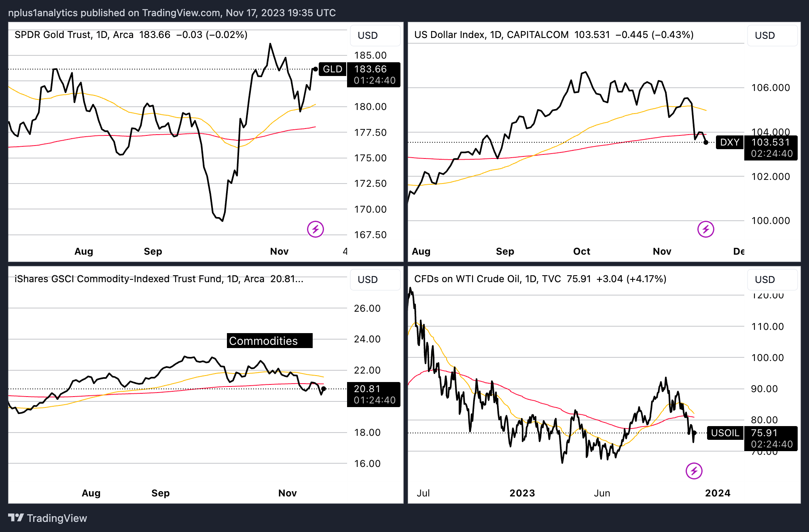Click the TradingView logo at bottom left
The width and height of the screenshot is (809, 532).
(x=47, y=518)
